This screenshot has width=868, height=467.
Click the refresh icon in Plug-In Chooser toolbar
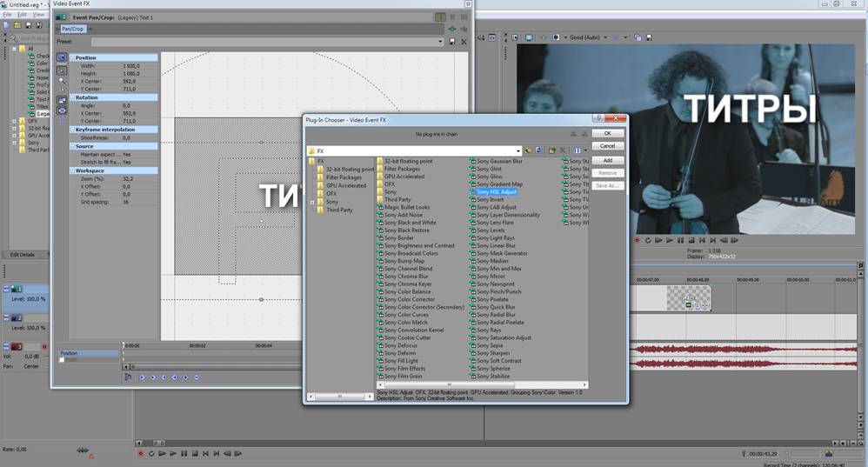coord(538,150)
